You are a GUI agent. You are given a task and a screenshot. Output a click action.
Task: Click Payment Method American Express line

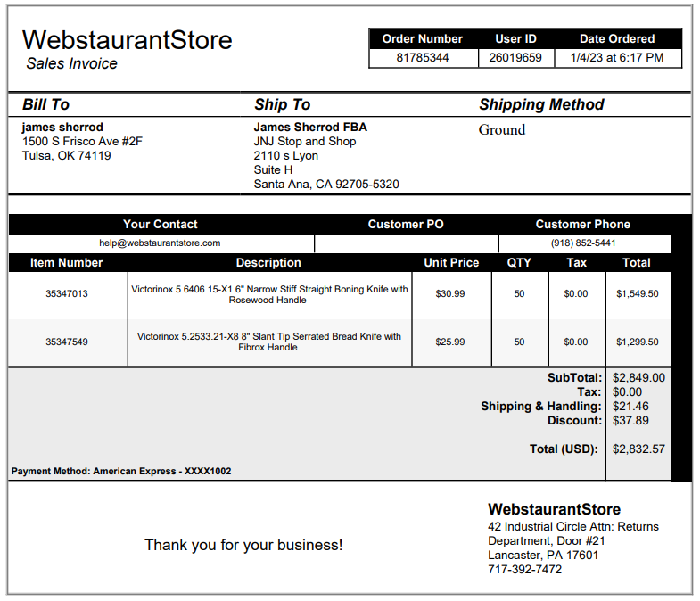(121, 472)
